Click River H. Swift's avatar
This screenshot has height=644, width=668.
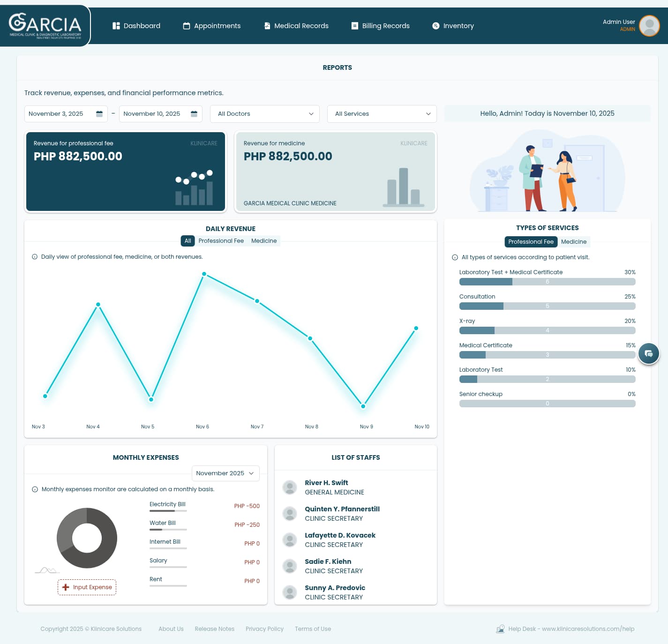point(290,487)
